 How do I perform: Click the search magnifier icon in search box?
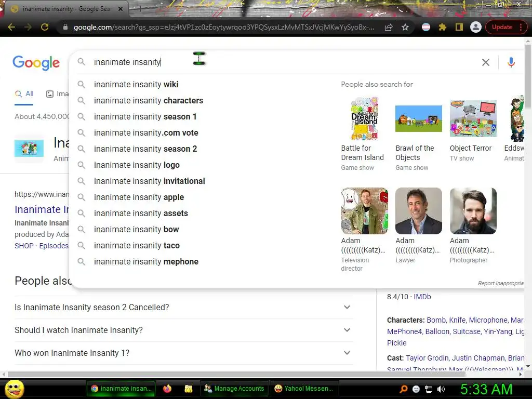(x=81, y=62)
